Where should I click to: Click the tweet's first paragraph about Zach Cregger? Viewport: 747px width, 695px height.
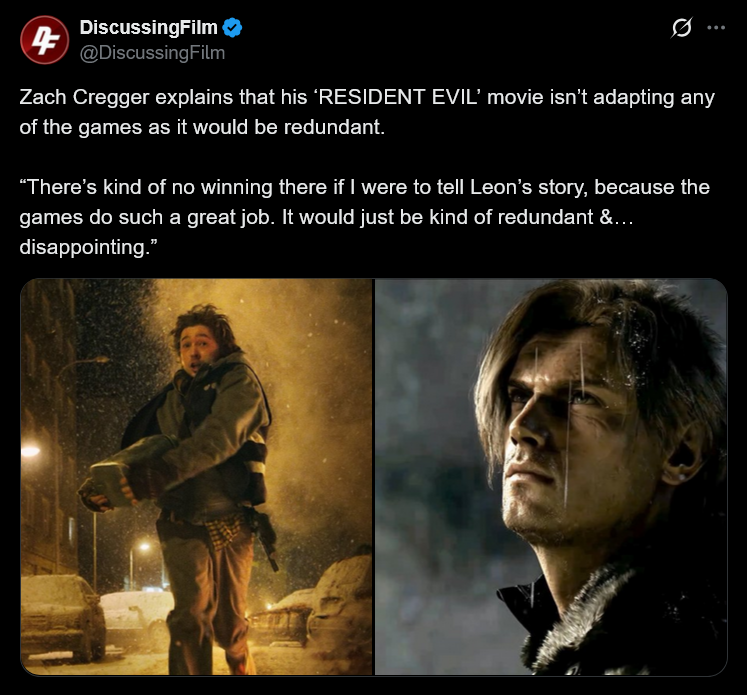[x=367, y=112]
